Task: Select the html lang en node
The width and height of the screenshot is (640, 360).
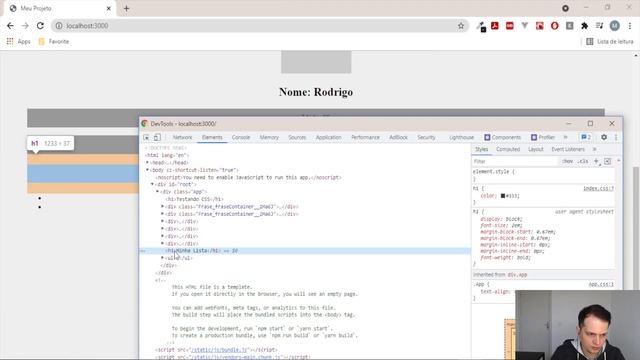Action: tap(167, 155)
